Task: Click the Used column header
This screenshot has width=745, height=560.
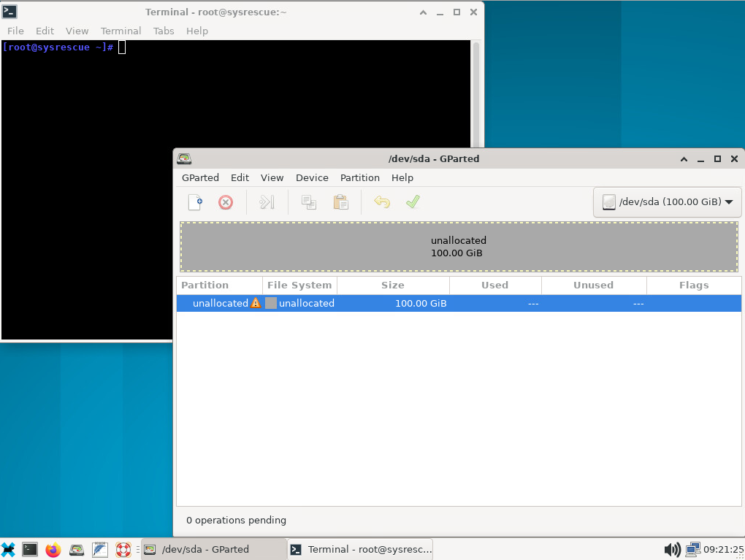Action: tap(495, 285)
